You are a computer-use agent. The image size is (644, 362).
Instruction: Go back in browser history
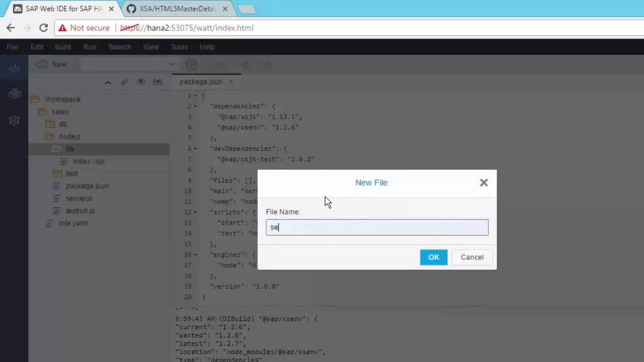coord(11,28)
